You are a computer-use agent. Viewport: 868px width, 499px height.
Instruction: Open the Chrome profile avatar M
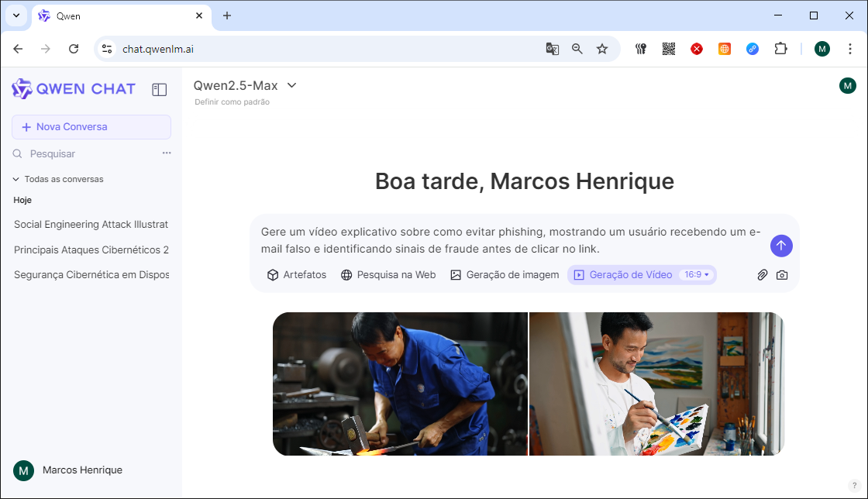click(x=822, y=49)
